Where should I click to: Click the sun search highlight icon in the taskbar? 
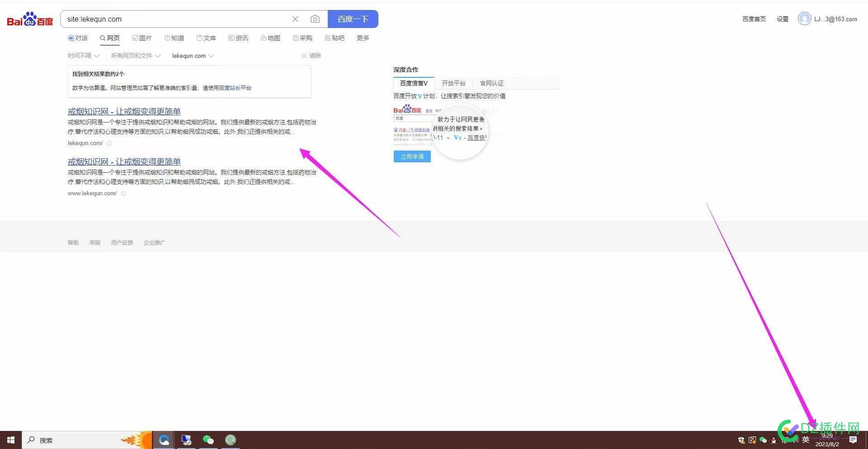[x=137, y=440]
